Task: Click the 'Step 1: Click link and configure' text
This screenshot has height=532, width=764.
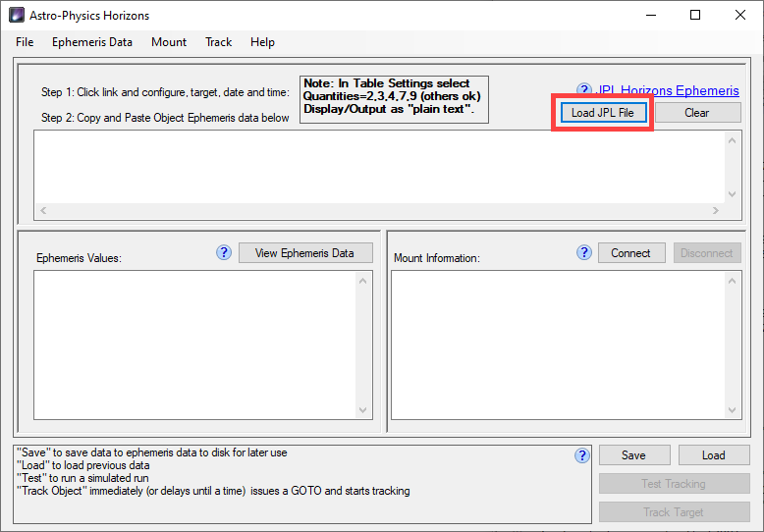Action: [x=165, y=92]
